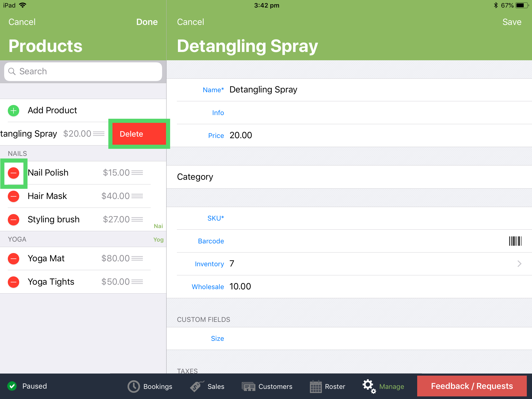This screenshot has width=532, height=399.
Task: Jump to Yog section in index
Action: tap(158, 240)
